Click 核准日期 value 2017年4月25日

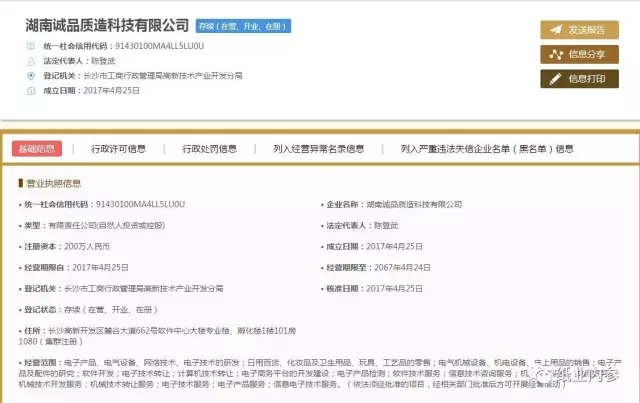point(394,289)
